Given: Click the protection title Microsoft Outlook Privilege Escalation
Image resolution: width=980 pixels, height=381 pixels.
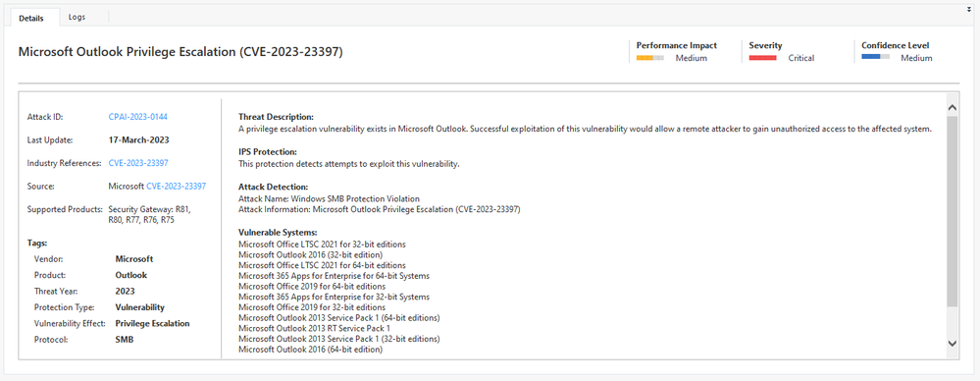Looking at the screenshot, I should click(181, 53).
